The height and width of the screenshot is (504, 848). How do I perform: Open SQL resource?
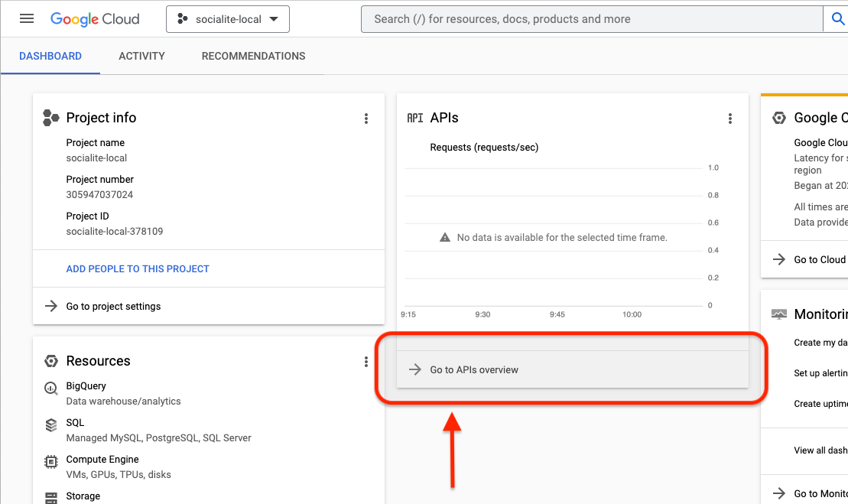coord(75,422)
